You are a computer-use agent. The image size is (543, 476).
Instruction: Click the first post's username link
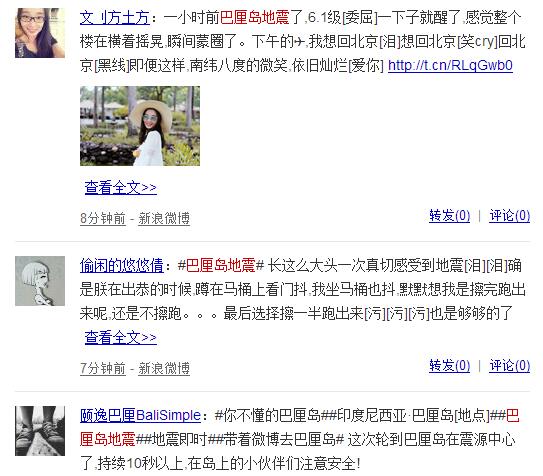tap(115, 18)
